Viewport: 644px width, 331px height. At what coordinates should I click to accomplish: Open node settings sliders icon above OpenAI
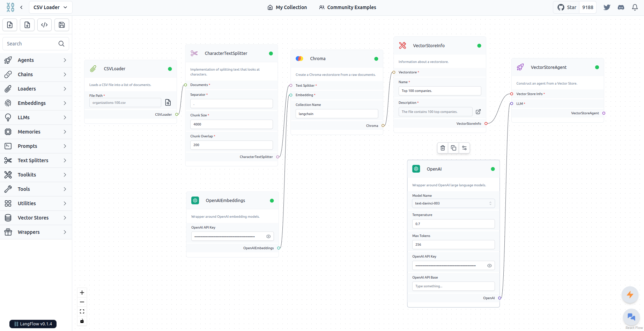click(x=464, y=148)
